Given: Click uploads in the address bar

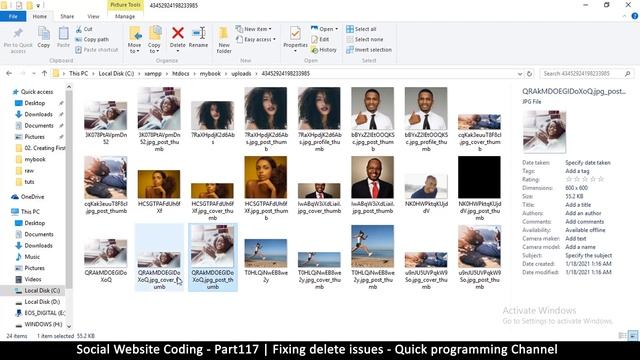Looking at the screenshot, I should [241, 73].
